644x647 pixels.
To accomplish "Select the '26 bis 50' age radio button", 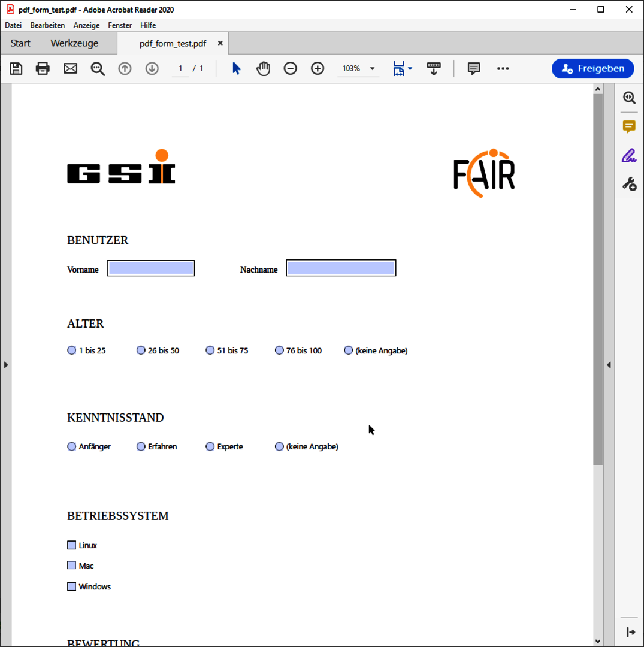I will point(141,350).
